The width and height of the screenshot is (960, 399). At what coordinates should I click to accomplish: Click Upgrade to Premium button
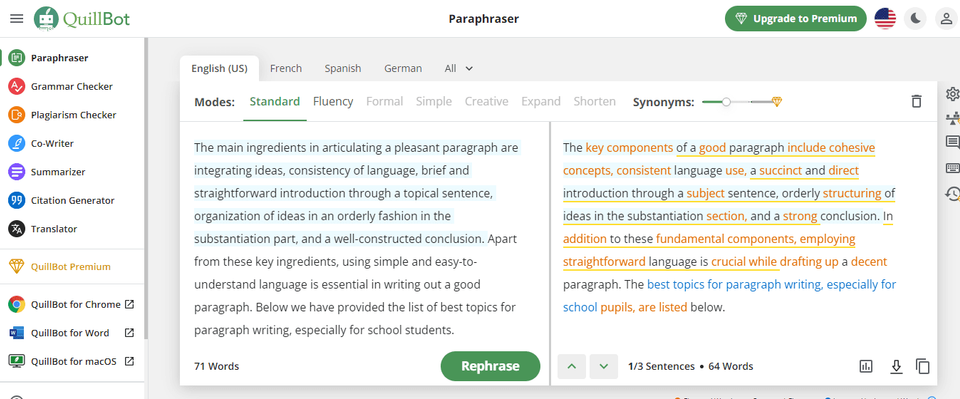pos(796,18)
